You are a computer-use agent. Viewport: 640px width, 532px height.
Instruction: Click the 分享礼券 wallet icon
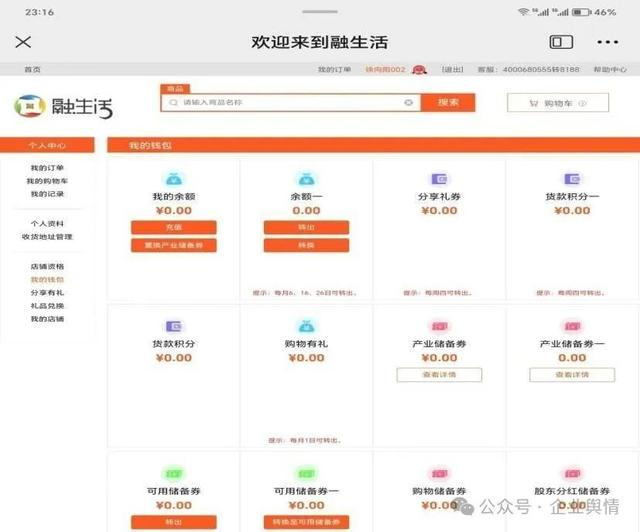(439, 179)
